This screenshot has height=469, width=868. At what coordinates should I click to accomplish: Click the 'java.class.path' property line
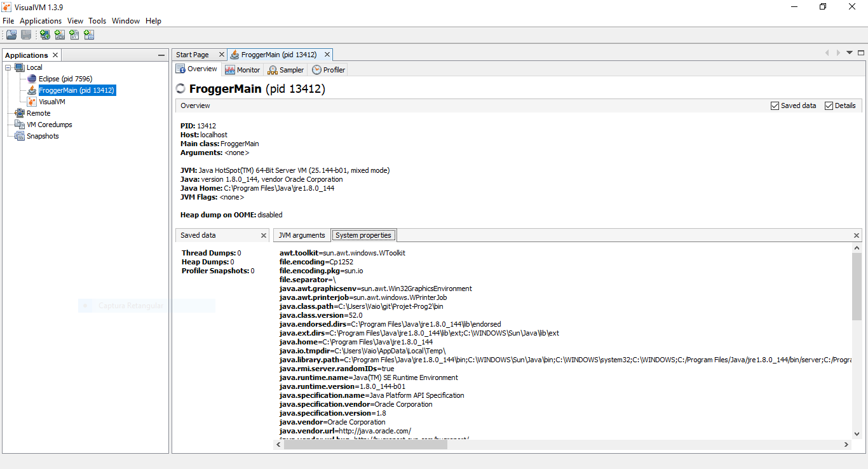362,306
